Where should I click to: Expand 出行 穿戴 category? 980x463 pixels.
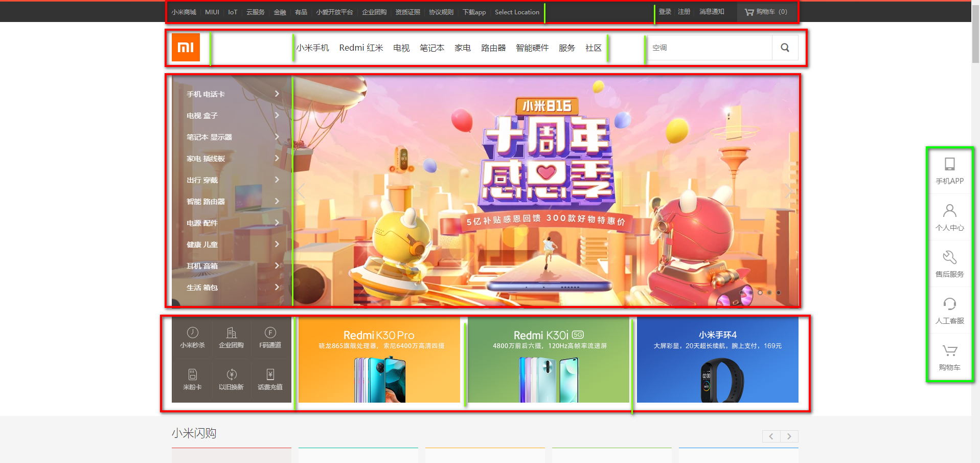point(232,180)
